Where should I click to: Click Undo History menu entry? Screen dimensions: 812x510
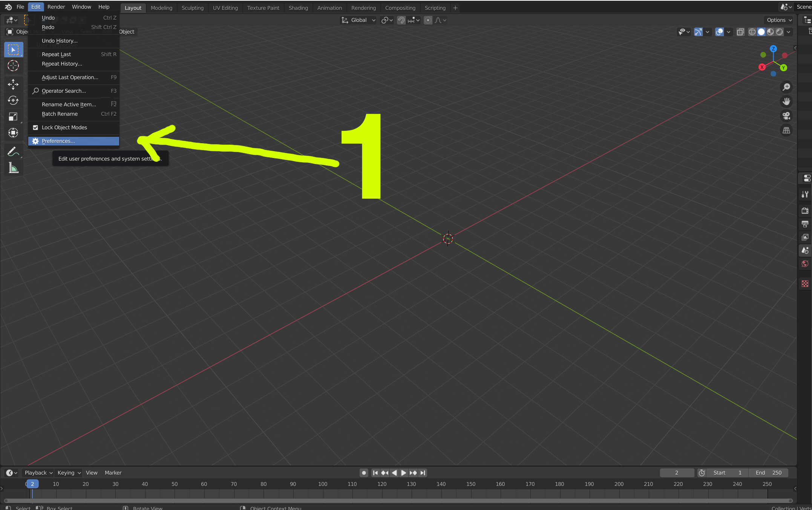pyautogui.click(x=60, y=41)
